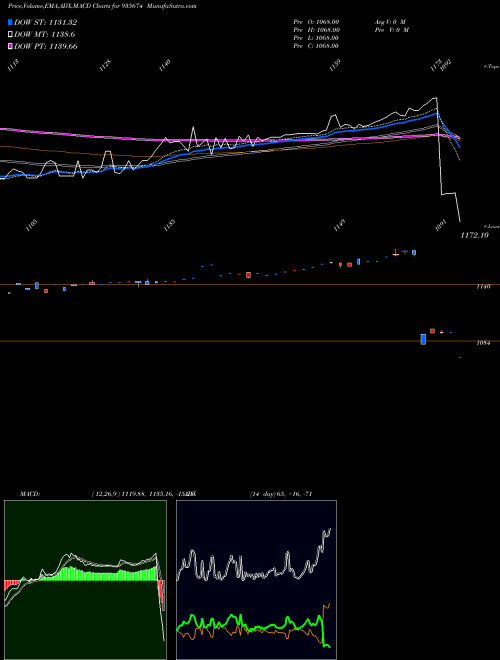Click the lower slanted label '1103'
The width and height of the screenshot is (500, 660).
tap(32, 225)
